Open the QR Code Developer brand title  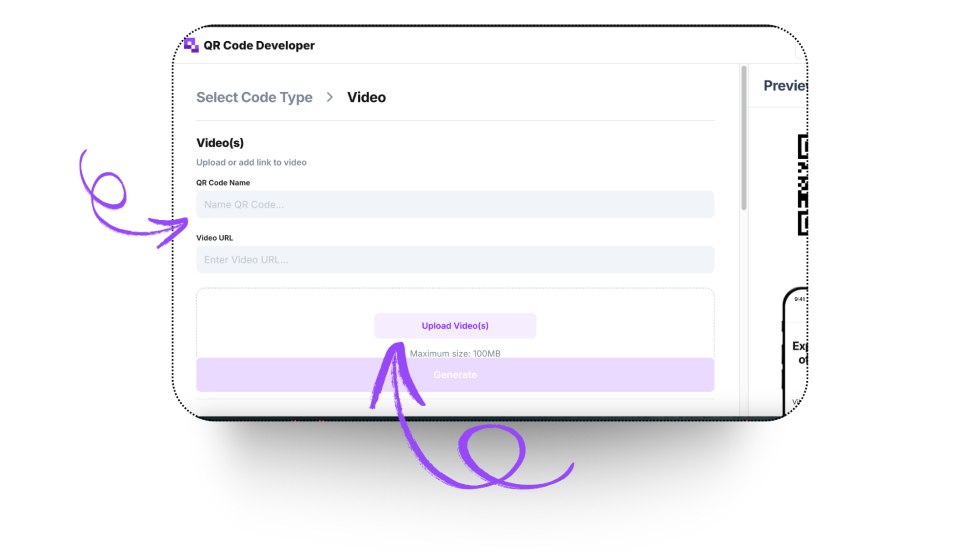[259, 46]
